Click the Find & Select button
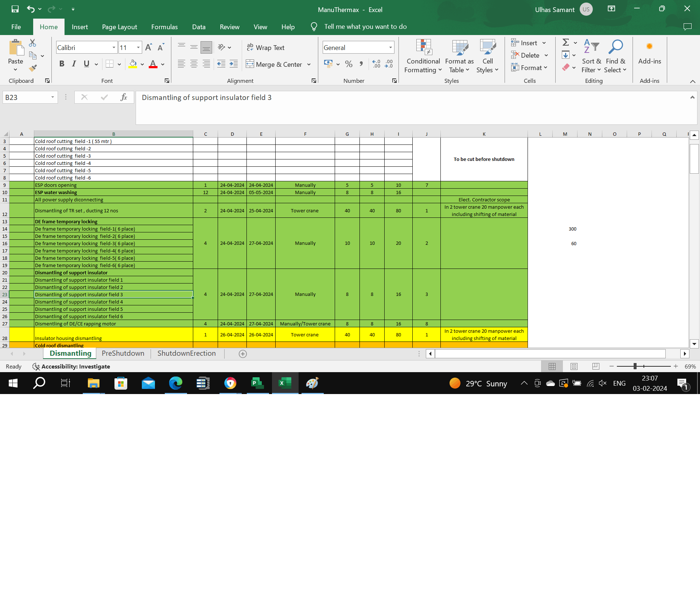The width and height of the screenshot is (700, 602). (615, 56)
